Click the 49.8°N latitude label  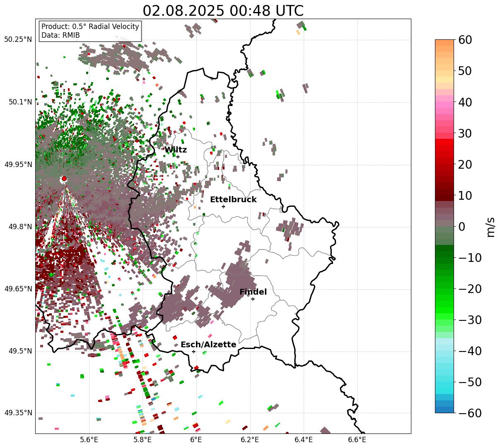(x=19, y=227)
